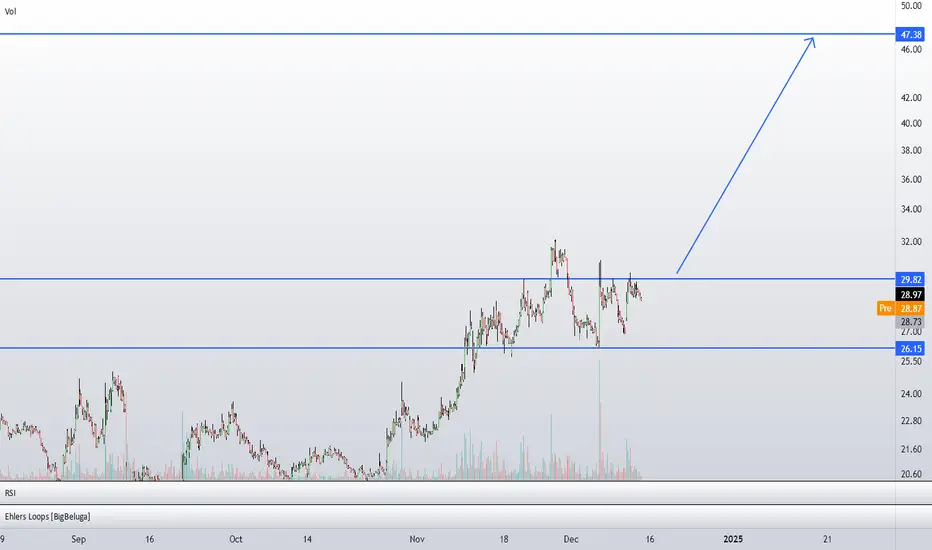The width and height of the screenshot is (932, 550).
Task: Select the horizontal line at 26.15 on the chart
Action: coord(447,348)
